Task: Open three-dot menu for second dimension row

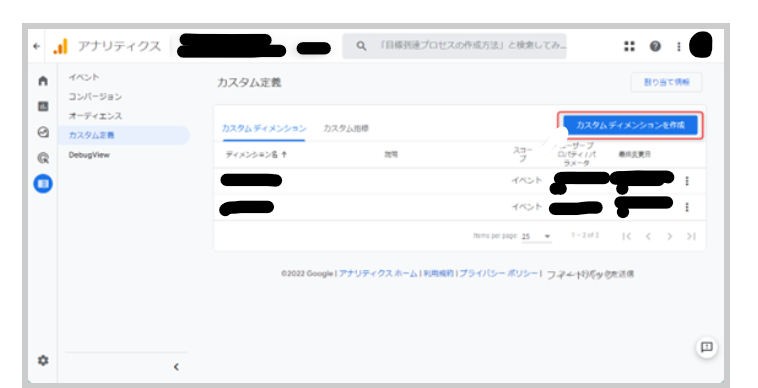Action: pyautogui.click(x=687, y=207)
